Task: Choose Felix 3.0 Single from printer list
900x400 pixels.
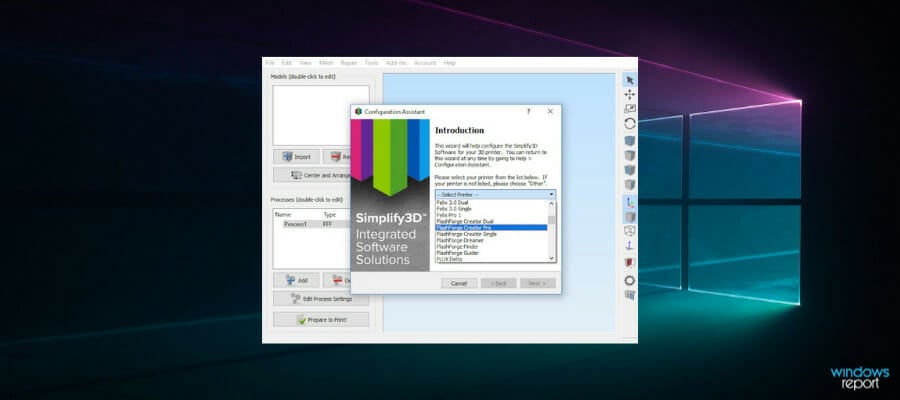Action: pos(491,209)
